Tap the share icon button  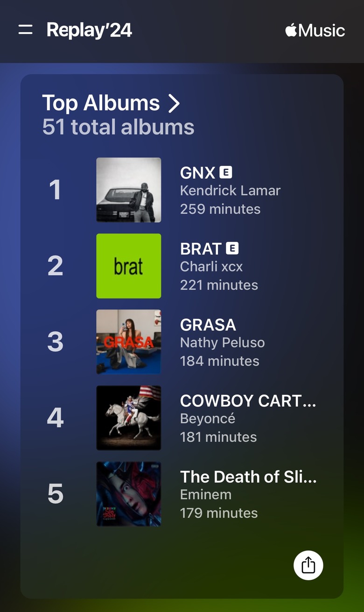coord(308,565)
